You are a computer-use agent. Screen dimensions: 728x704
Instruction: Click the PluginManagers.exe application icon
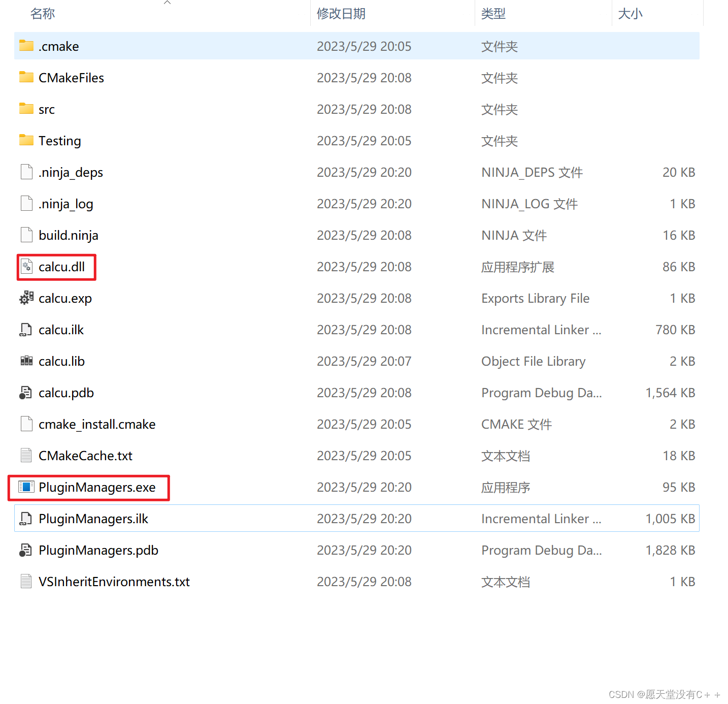point(26,487)
